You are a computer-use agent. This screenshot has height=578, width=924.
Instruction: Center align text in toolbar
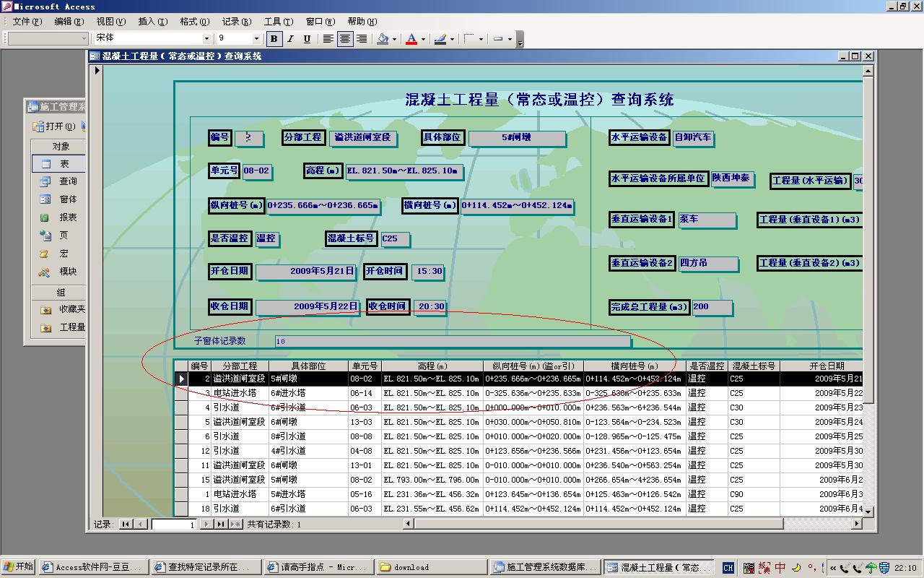[x=345, y=39]
